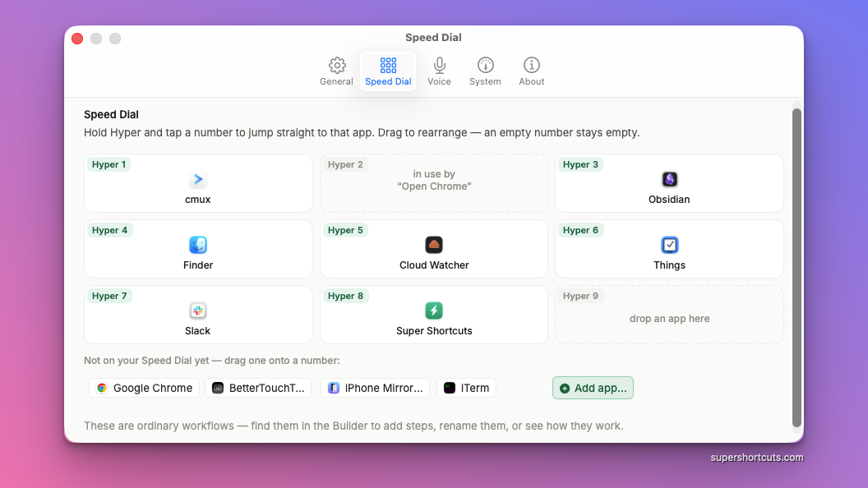
Task: Select the Hyper 7 badge
Action: coord(109,296)
